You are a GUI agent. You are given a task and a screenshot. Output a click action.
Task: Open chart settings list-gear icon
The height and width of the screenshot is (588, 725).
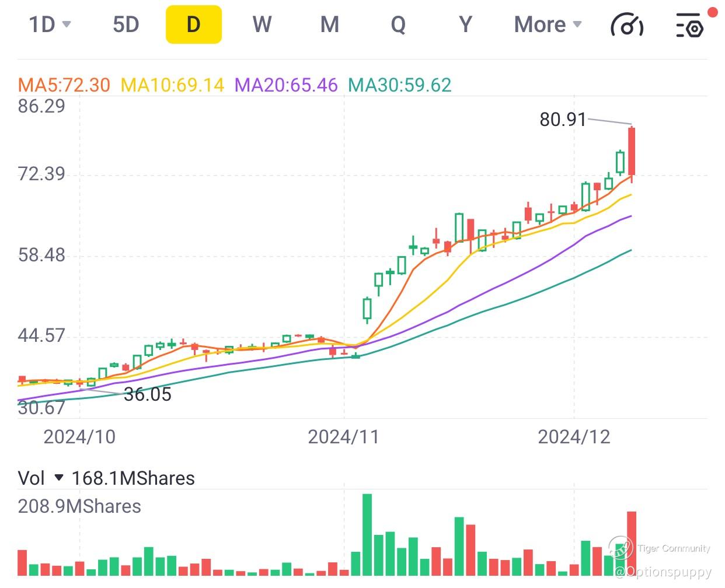pyautogui.click(x=689, y=25)
